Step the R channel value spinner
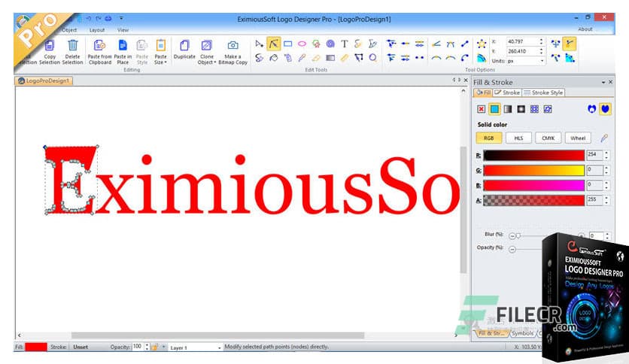This screenshot has width=629, height=364. [x=606, y=155]
